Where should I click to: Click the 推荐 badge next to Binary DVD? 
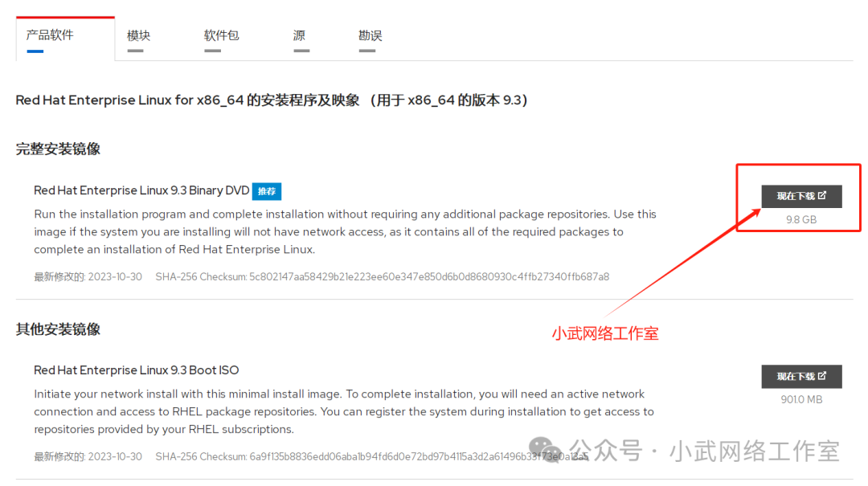267,191
